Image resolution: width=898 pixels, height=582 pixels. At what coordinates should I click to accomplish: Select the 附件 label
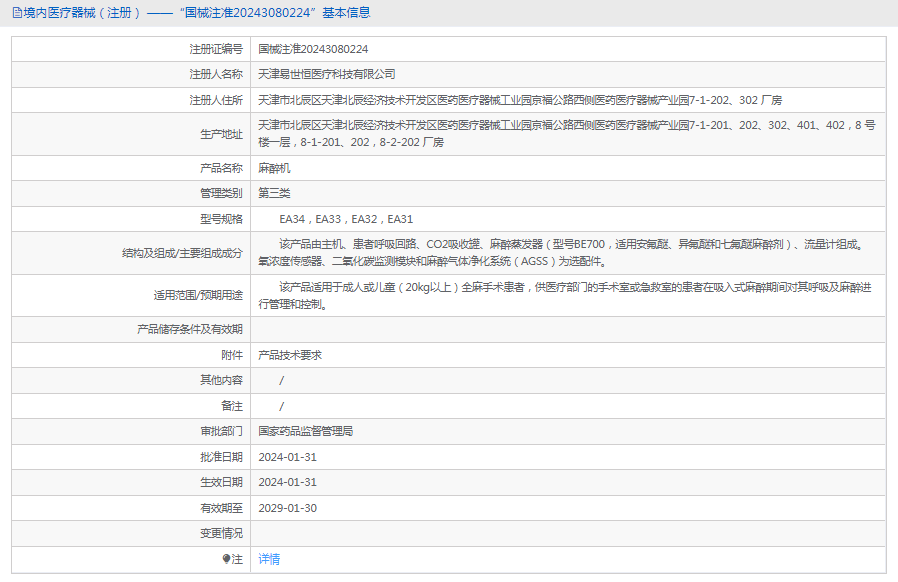(x=232, y=355)
